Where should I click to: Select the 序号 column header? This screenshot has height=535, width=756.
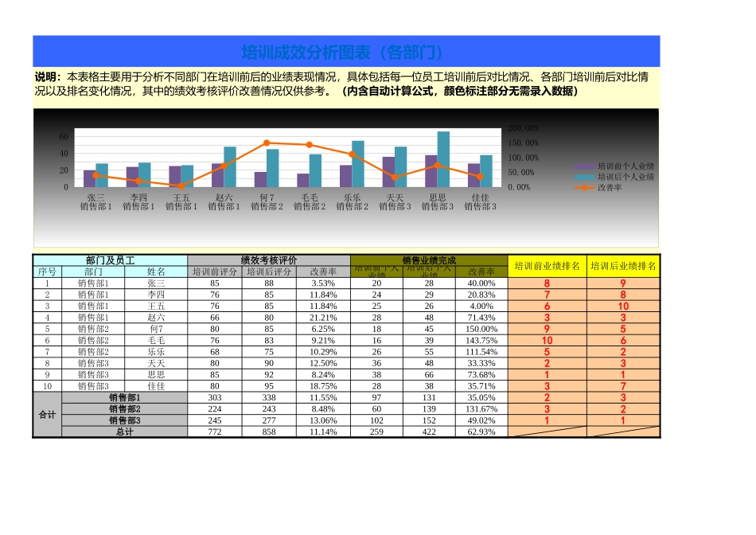click(x=47, y=272)
